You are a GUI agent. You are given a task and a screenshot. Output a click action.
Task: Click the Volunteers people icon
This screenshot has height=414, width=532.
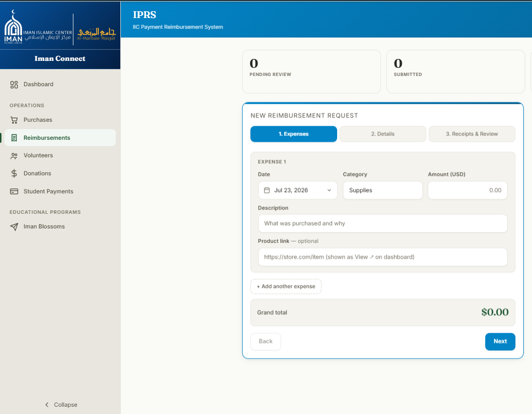click(14, 156)
